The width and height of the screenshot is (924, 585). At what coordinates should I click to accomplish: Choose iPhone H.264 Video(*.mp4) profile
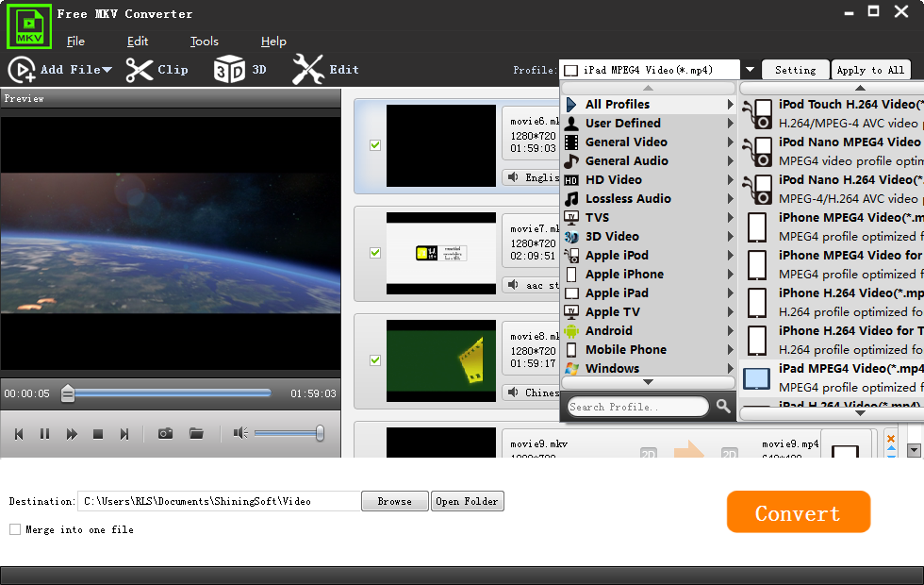click(x=833, y=303)
